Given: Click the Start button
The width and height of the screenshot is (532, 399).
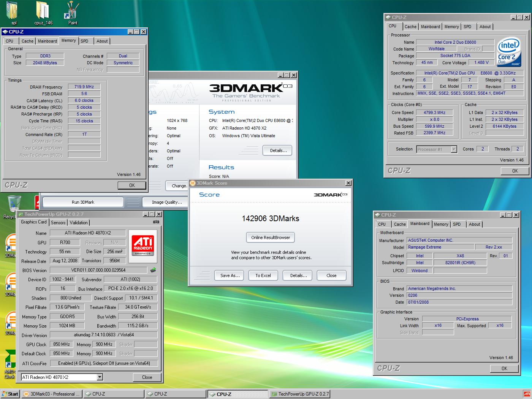Looking at the screenshot, I should tap(10, 394).
